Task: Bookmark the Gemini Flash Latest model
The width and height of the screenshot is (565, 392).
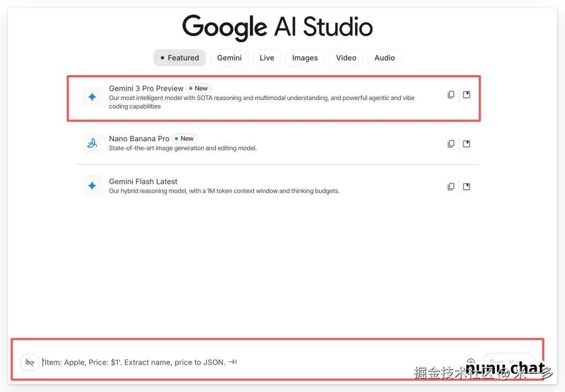Action: click(466, 186)
